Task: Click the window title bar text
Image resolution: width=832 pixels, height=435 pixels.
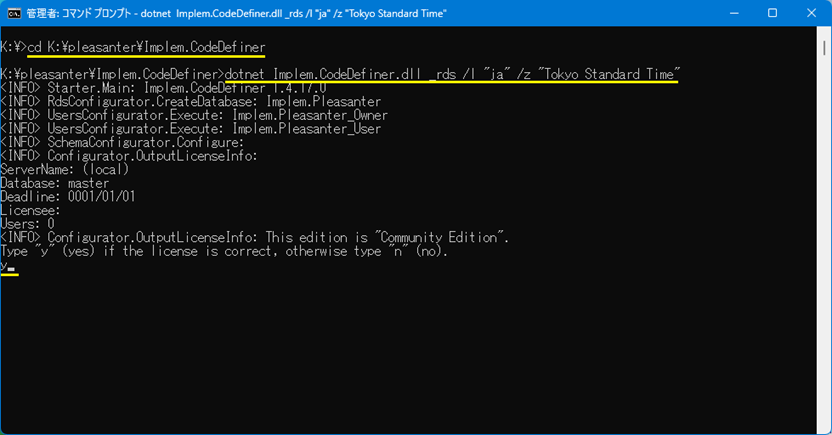Action: tap(240, 14)
